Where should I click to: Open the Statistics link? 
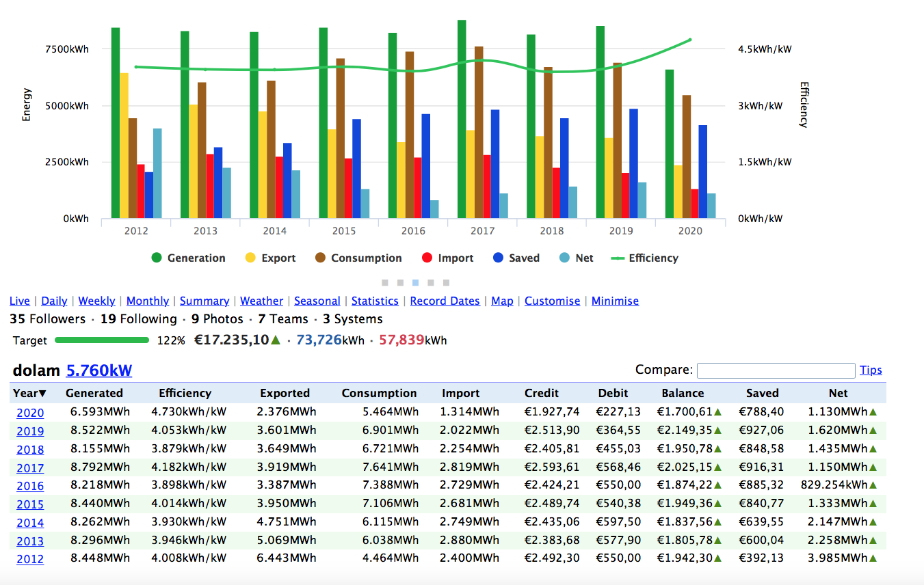click(x=375, y=301)
